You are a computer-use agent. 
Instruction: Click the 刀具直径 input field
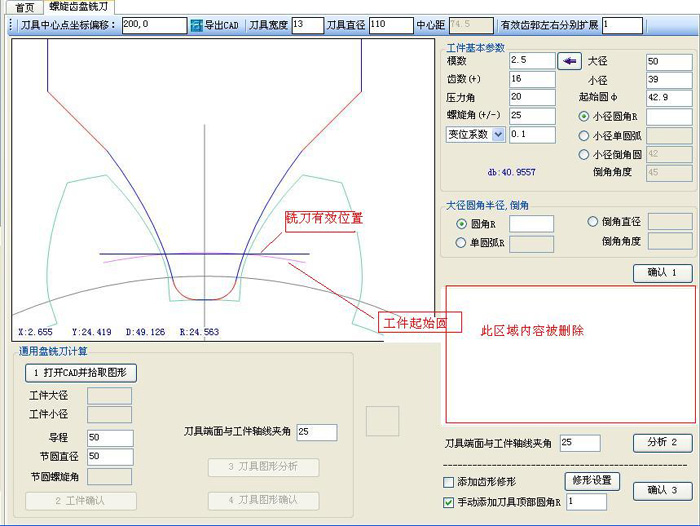pyautogui.click(x=391, y=25)
